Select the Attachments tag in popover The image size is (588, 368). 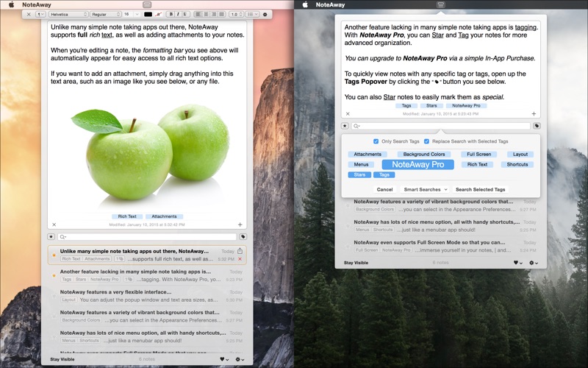click(x=367, y=155)
